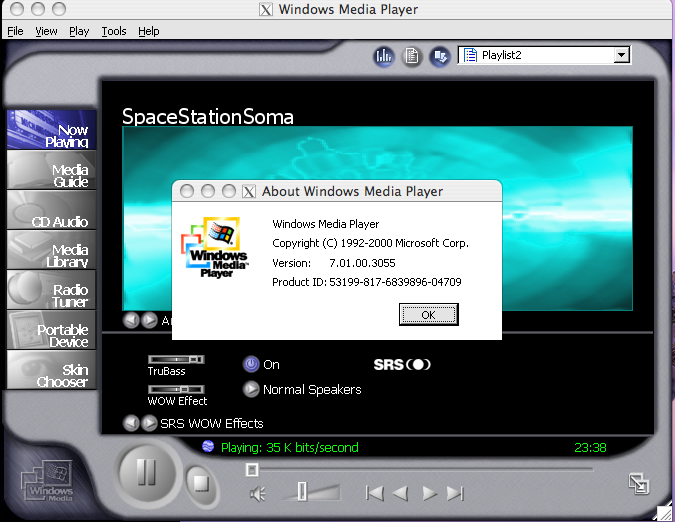Image resolution: width=675 pixels, height=522 pixels.
Task: Click the seek bar thumb
Action: tap(252, 470)
